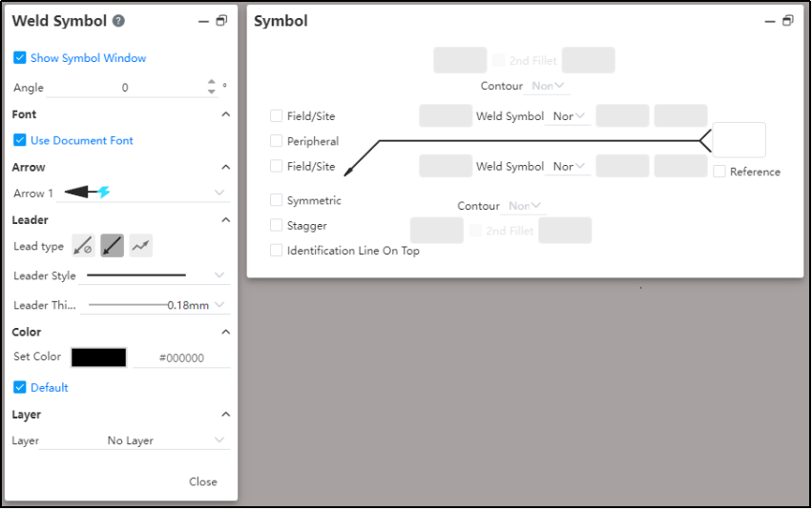This screenshot has height=510, width=812.
Task: Click the Angle spinner up arrow
Action: (211, 82)
